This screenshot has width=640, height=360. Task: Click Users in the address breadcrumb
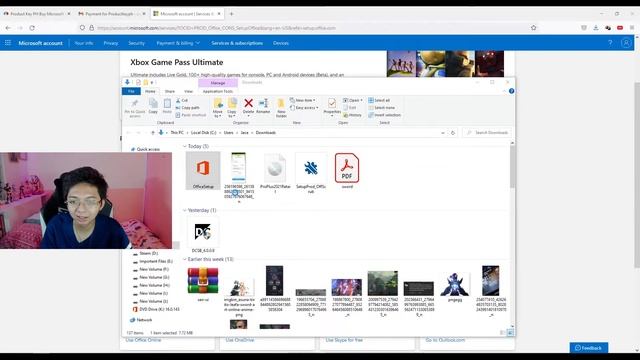[x=229, y=133]
